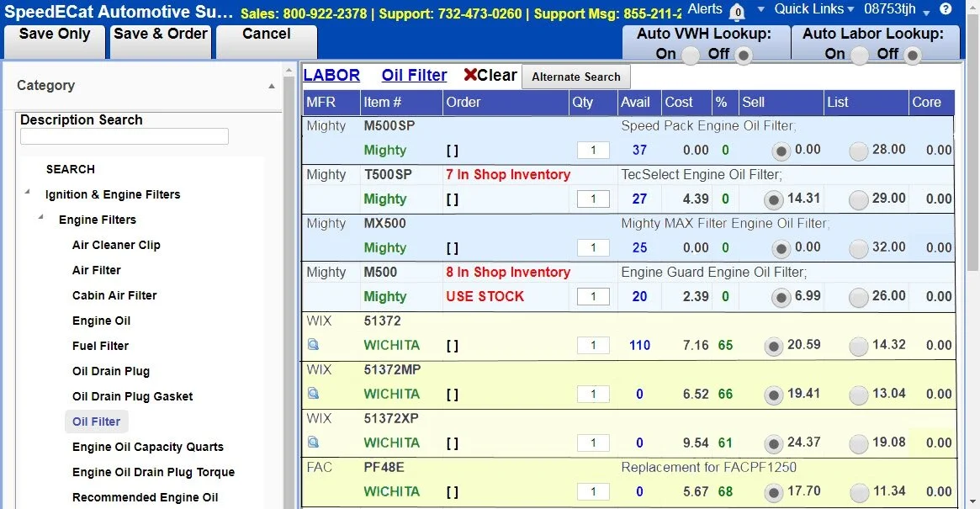Click the Save & Order button

(161, 40)
